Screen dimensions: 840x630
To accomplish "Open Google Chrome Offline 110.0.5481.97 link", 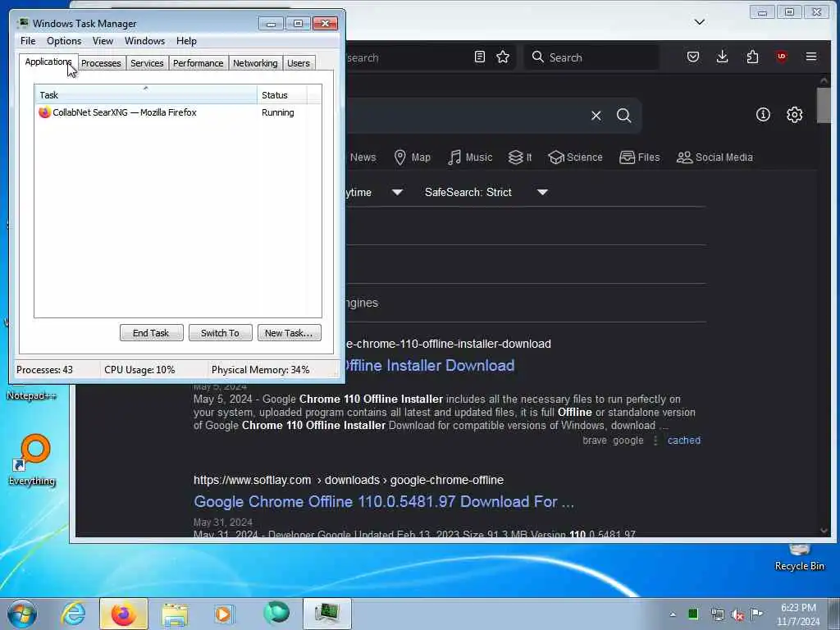I will pyautogui.click(x=384, y=502).
